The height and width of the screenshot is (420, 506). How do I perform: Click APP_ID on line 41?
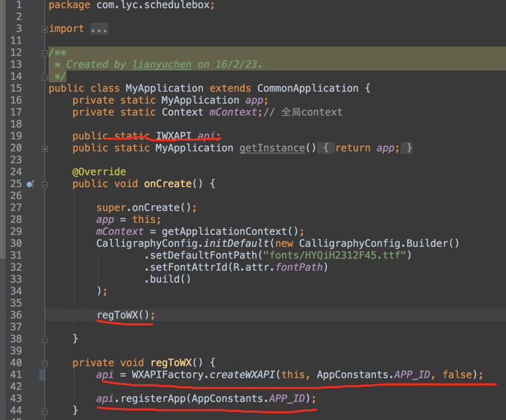pos(412,374)
